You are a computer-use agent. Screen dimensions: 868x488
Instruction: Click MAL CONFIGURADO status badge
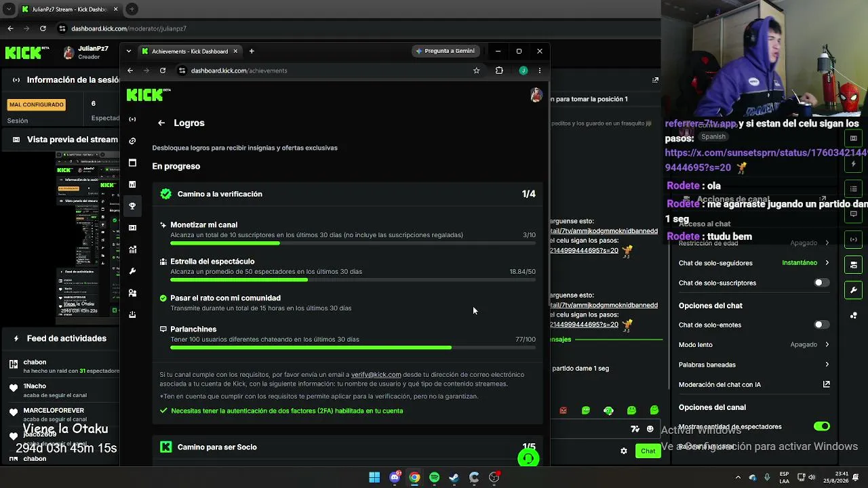(37, 104)
